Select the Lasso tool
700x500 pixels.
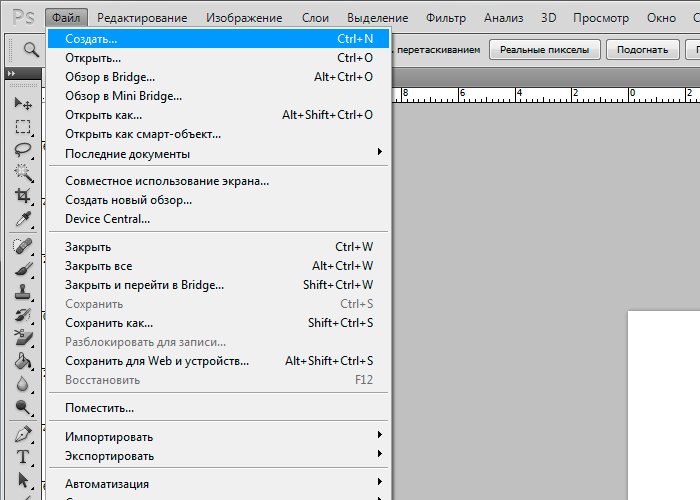[x=22, y=150]
